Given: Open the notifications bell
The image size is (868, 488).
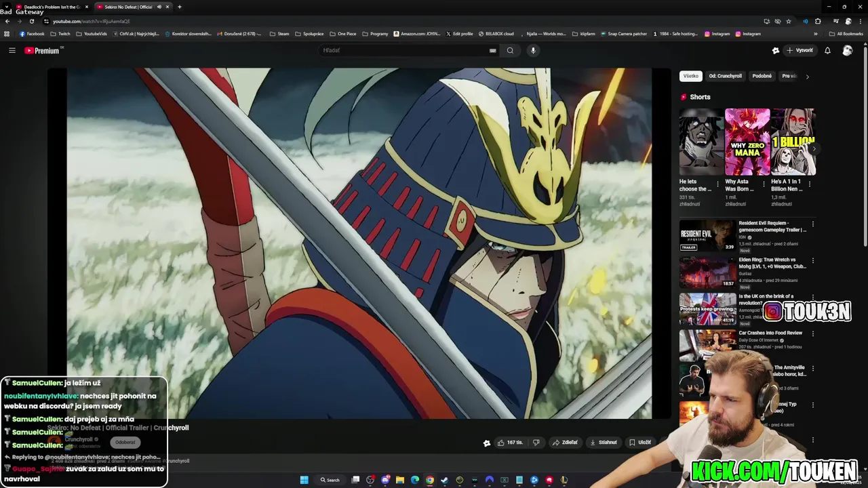Looking at the screenshot, I should coord(827,50).
